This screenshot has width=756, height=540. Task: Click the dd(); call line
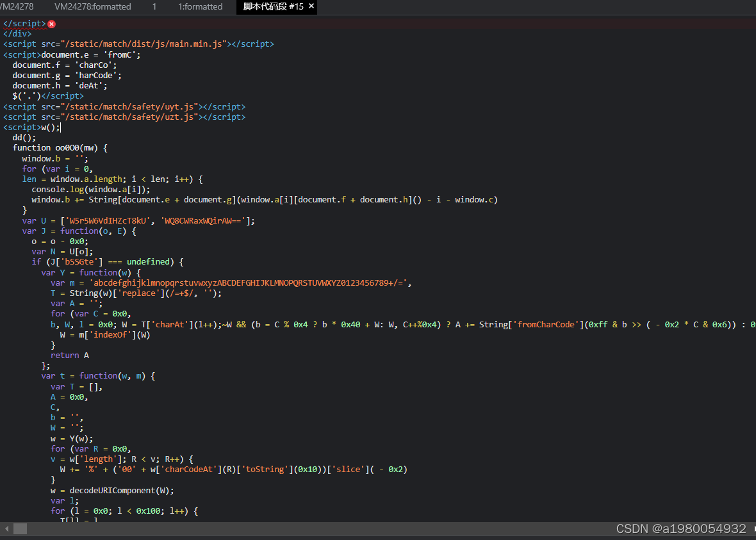click(x=24, y=138)
